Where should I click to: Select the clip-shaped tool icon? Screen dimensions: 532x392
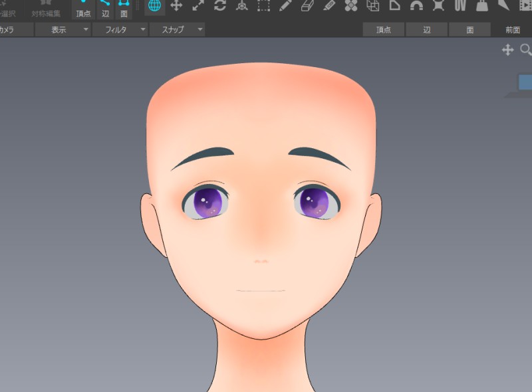point(460,5)
